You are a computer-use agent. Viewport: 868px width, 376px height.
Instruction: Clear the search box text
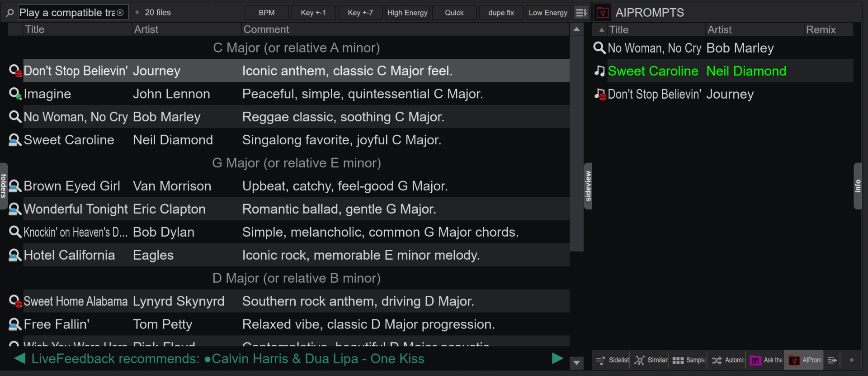point(120,13)
